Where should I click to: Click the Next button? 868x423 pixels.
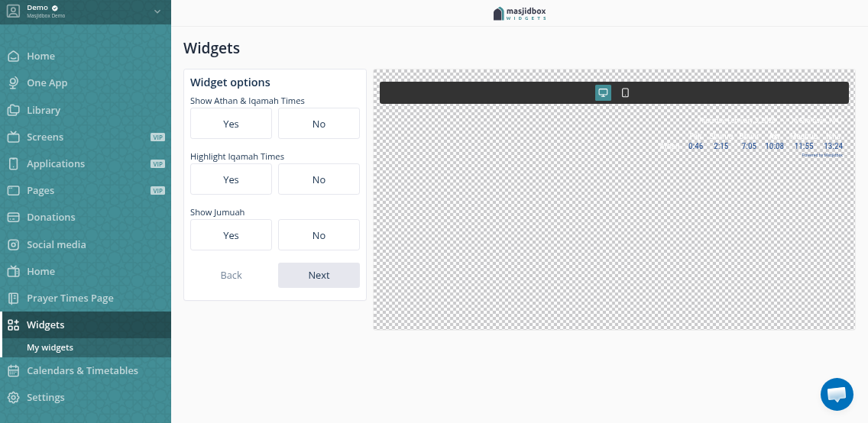(319, 275)
